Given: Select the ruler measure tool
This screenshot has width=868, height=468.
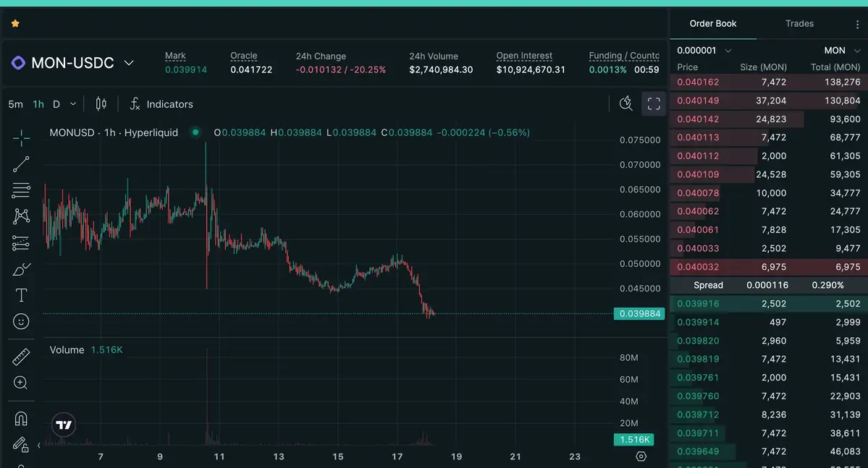Looking at the screenshot, I should [x=21, y=357].
